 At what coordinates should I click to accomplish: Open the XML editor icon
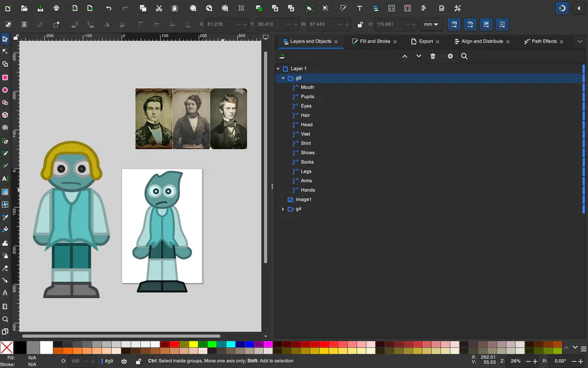click(391, 8)
